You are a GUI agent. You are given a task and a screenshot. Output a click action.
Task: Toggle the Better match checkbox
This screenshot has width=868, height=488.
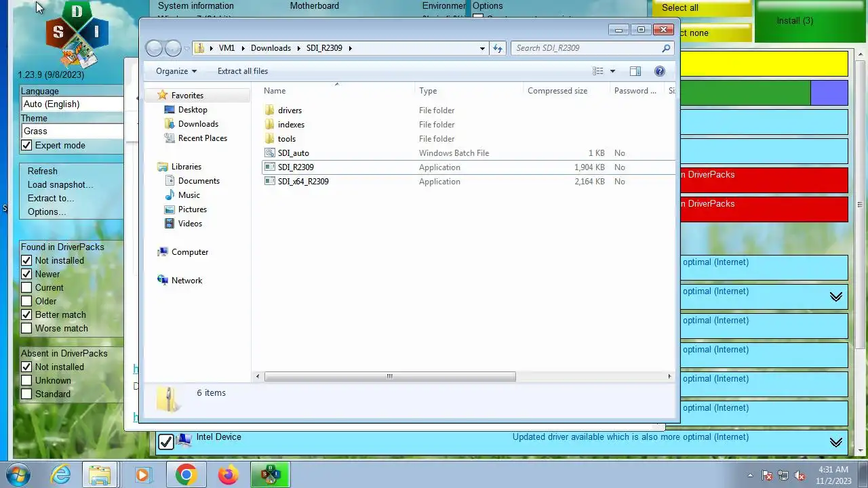pyautogui.click(x=26, y=314)
